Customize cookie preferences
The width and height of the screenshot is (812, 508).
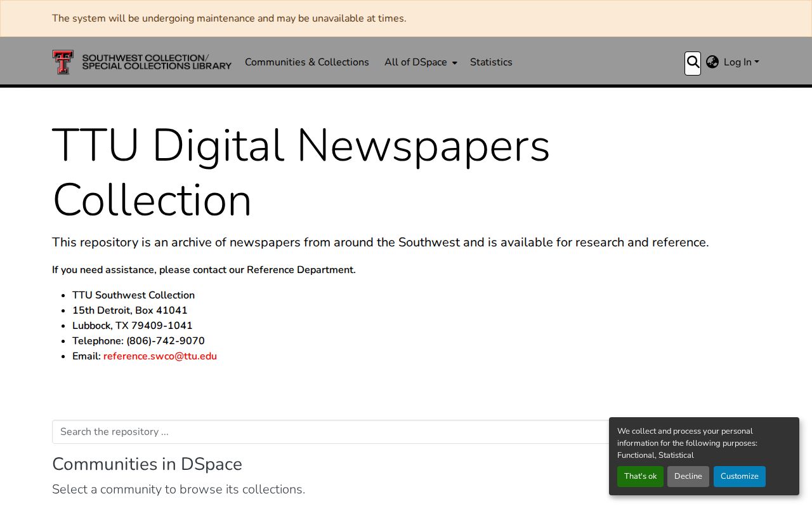coord(740,476)
